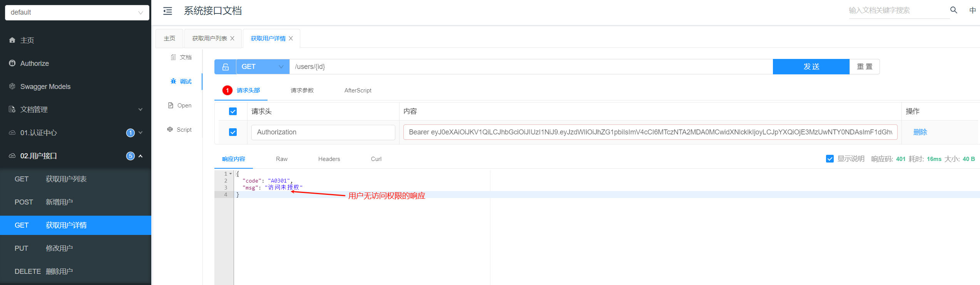Open the Raw response tab
This screenshot has height=285, width=980.
point(282,159)
